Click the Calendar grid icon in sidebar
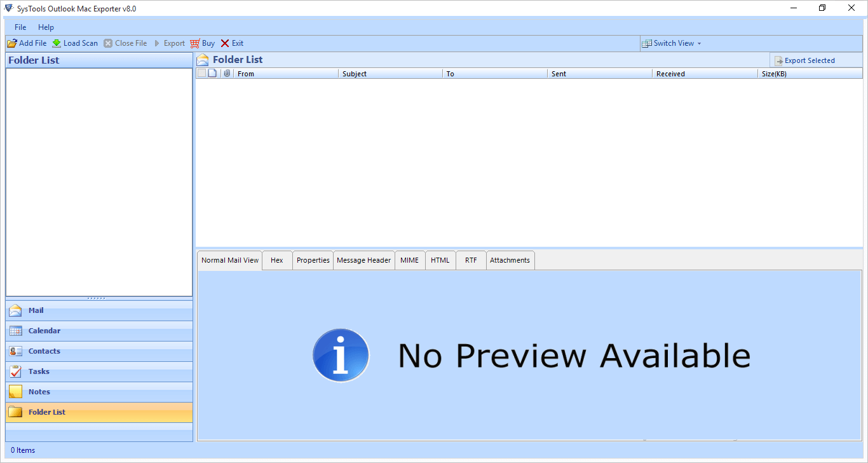Image resolution: width=868 pixels, height=463 pixels. coord(16,331)
